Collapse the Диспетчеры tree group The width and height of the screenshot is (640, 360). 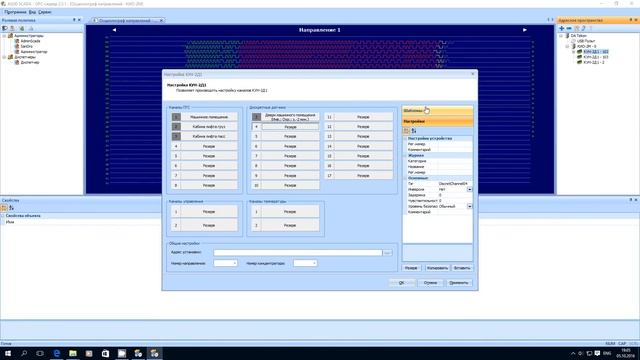tap(4, 57)
